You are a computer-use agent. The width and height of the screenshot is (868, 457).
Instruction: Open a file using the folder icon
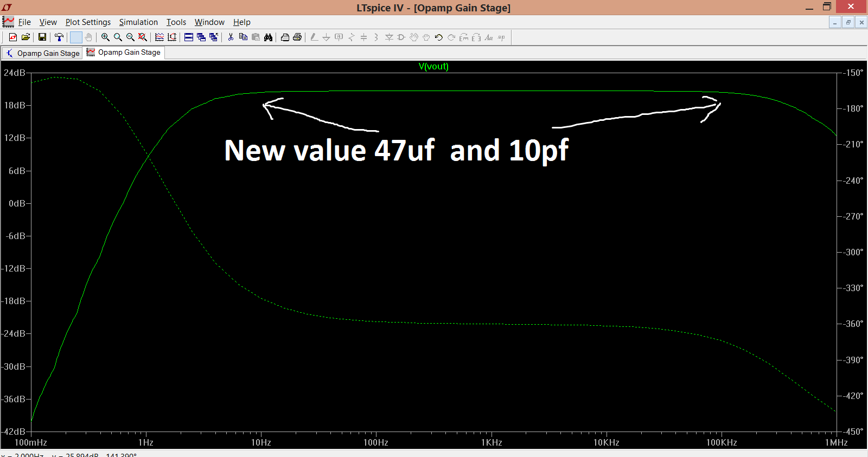click(25, 37)
